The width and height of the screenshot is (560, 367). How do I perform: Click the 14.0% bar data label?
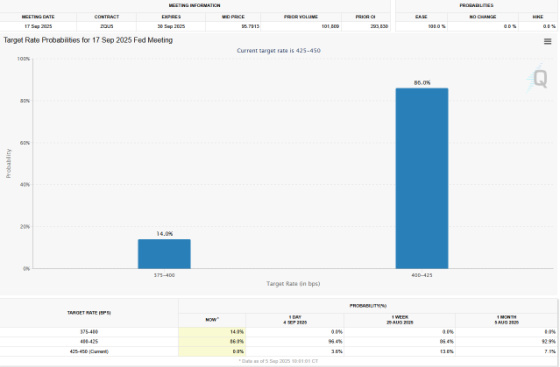[x=165, y=234]
